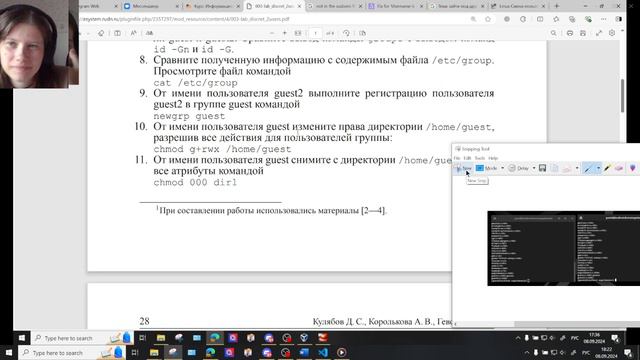Click the webcam video overlay
The width and height of the screenshot is (640, 360).
pyautogui.click(x=40, y=44)
